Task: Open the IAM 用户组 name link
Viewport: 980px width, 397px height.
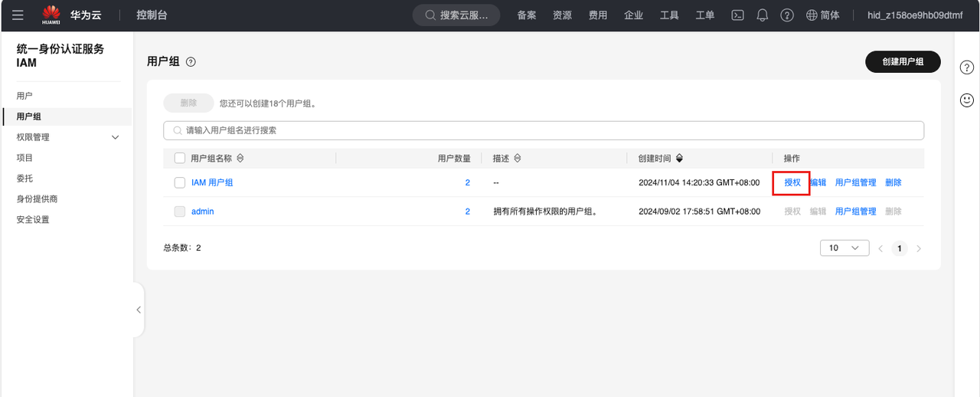Action: (x=212, y=182)
